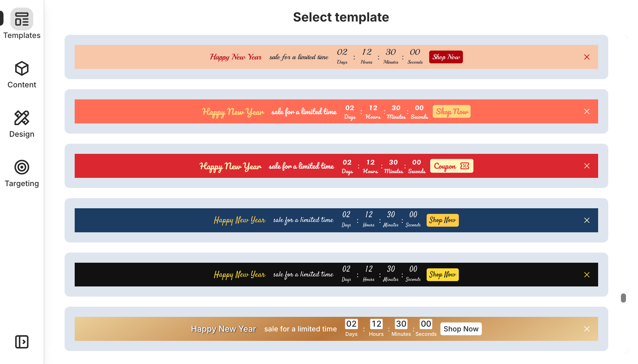Viewport: 638px width, 364px height.
Task: Click the 00 Seconds box on gold banner
Action: [x=426, y=324]
